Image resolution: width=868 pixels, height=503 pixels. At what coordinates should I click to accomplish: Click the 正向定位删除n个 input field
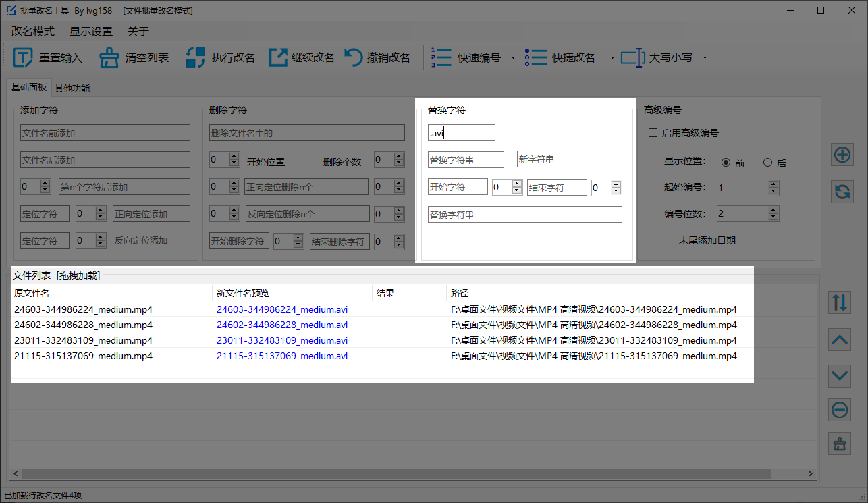tap(306, 187)
